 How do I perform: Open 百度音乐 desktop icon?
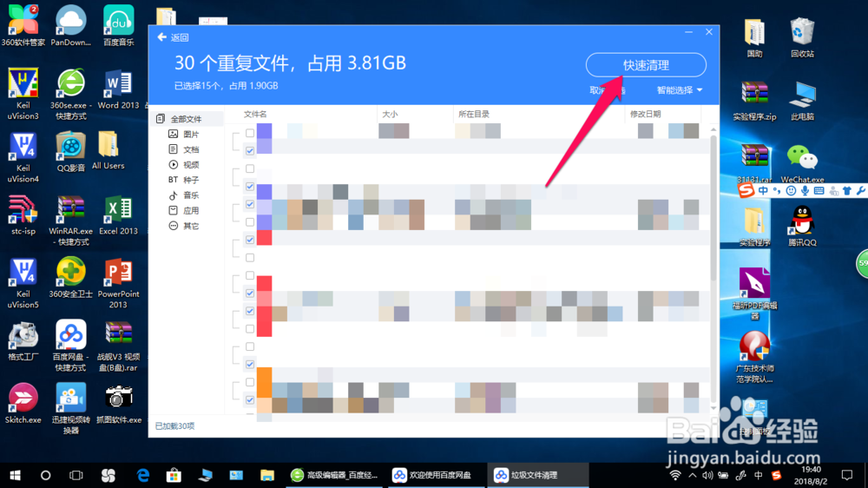[118, 26]
